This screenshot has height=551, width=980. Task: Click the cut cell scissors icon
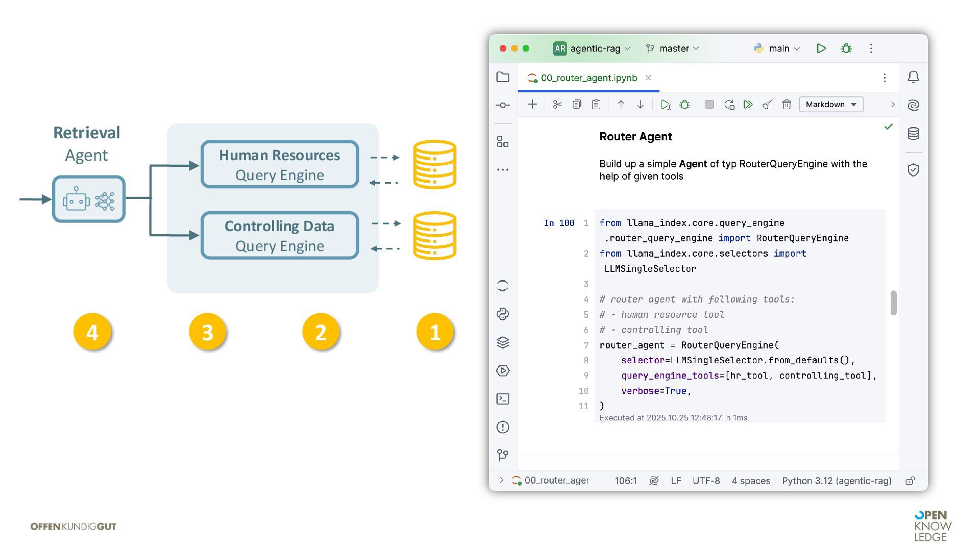click(x=557, y=105)
